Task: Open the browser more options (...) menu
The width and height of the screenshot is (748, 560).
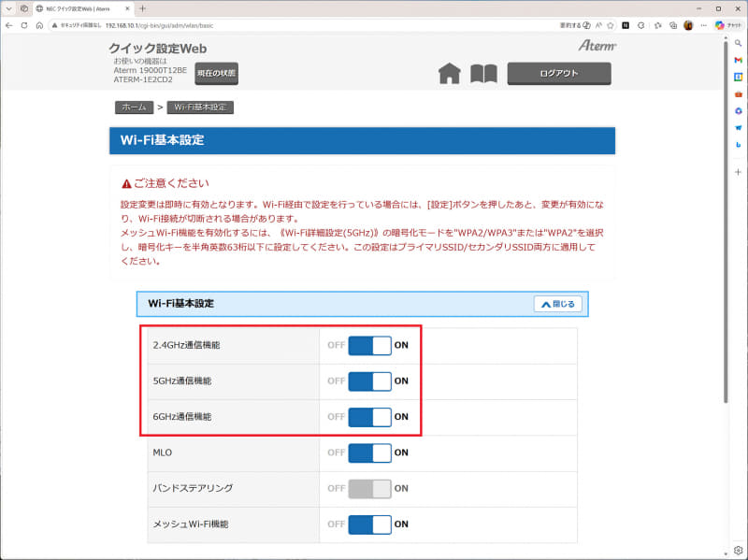Action: pyautogui.click(x=703, y=24)
